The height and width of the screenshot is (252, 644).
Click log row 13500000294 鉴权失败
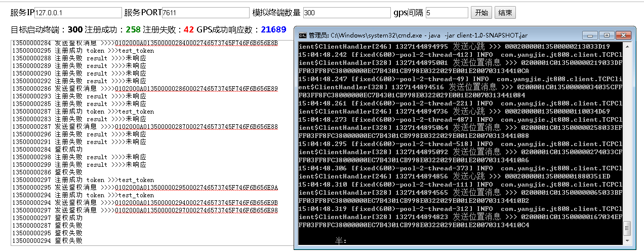pos(47,241)
